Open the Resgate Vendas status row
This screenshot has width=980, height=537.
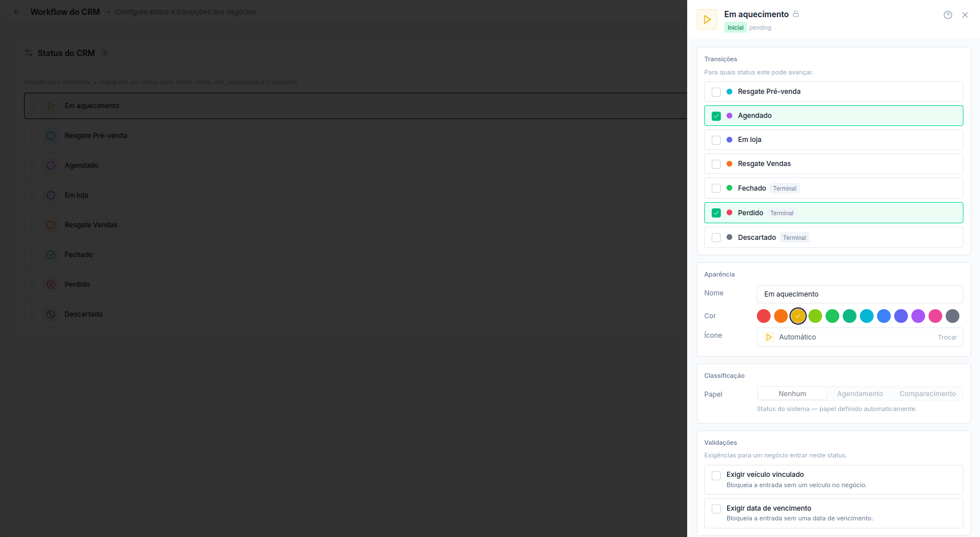(x=355, y=225)
